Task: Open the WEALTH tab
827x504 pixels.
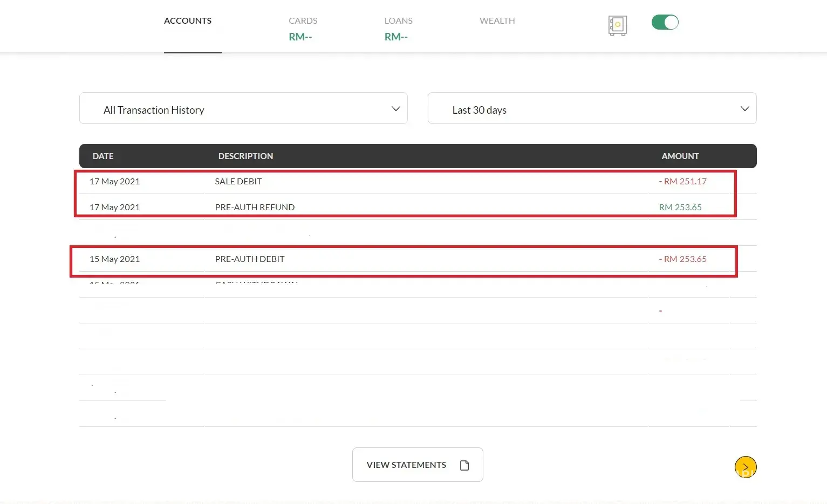Action: coord(497,21)
